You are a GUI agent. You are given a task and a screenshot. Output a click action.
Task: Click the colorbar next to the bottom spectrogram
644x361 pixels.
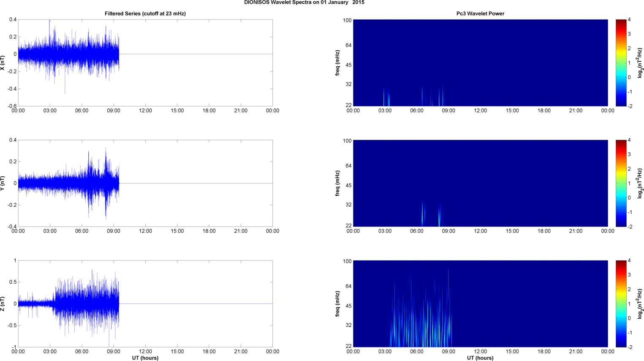click(621, 304)
